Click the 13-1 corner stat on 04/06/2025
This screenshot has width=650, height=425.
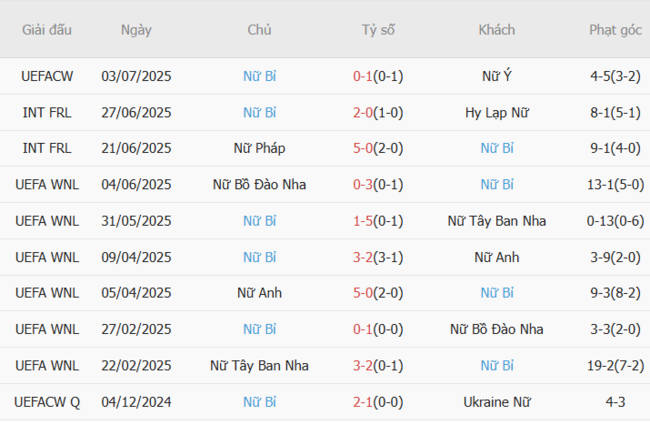click(x=605, y=184)
